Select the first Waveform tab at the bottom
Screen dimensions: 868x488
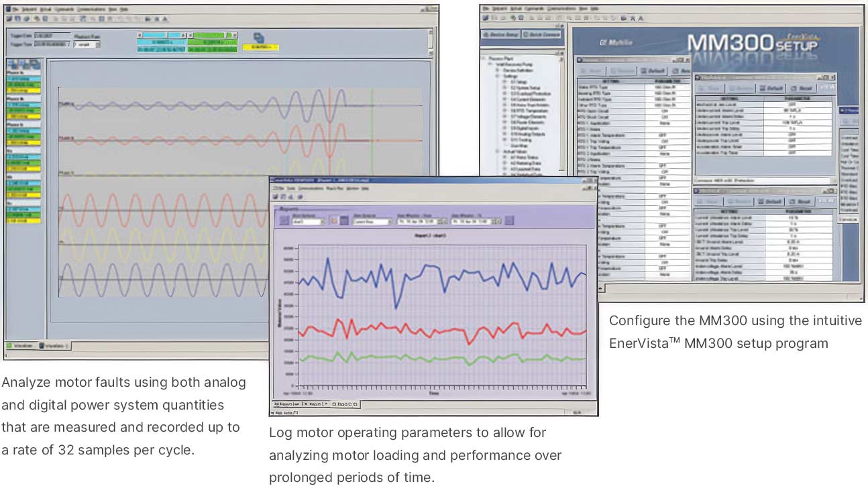coord(21,346)
